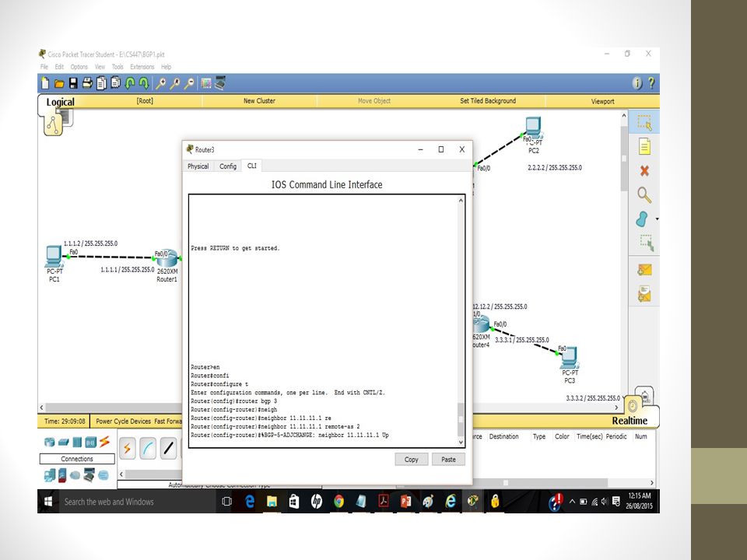Zoom out of the workspace

pyautogui.click(x=189, y=83)
